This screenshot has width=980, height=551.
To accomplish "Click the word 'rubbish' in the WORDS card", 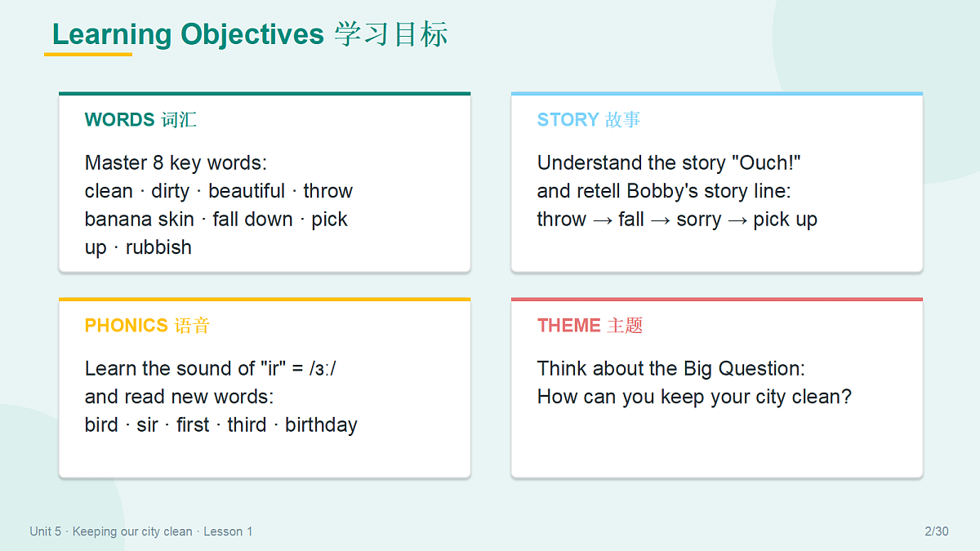I will (158, 247).
